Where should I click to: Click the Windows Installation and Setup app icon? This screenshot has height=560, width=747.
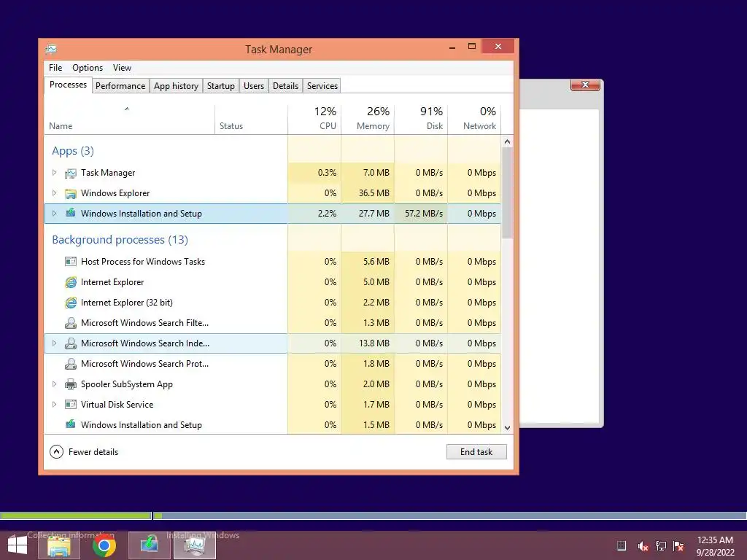[71, 213]
